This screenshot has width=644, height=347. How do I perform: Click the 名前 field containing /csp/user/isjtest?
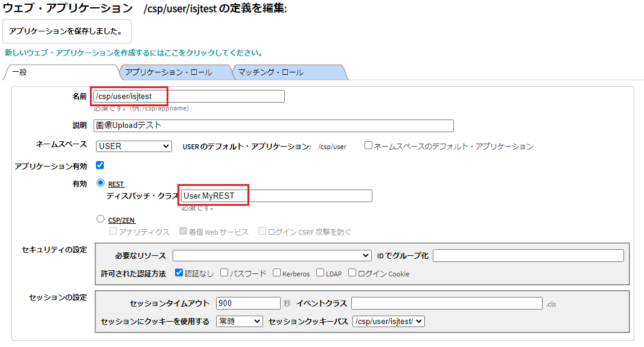tap(189, 96)
